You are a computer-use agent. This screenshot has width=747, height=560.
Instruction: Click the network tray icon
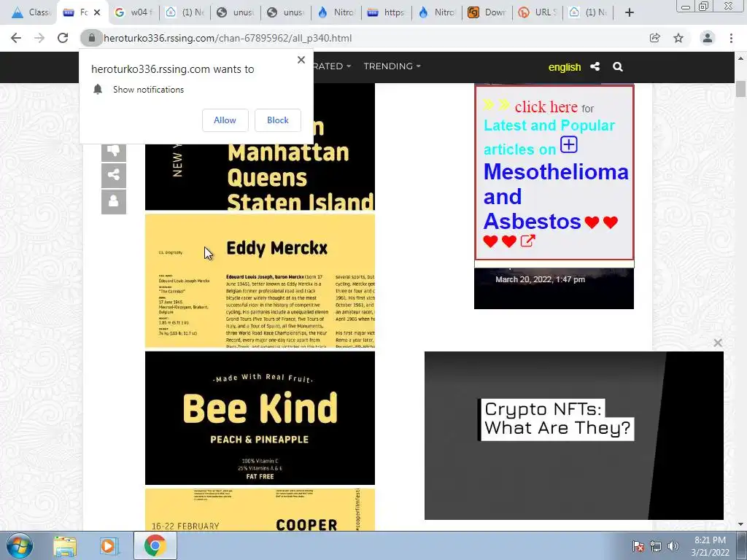pyautogui.click(x=656, y=546)
